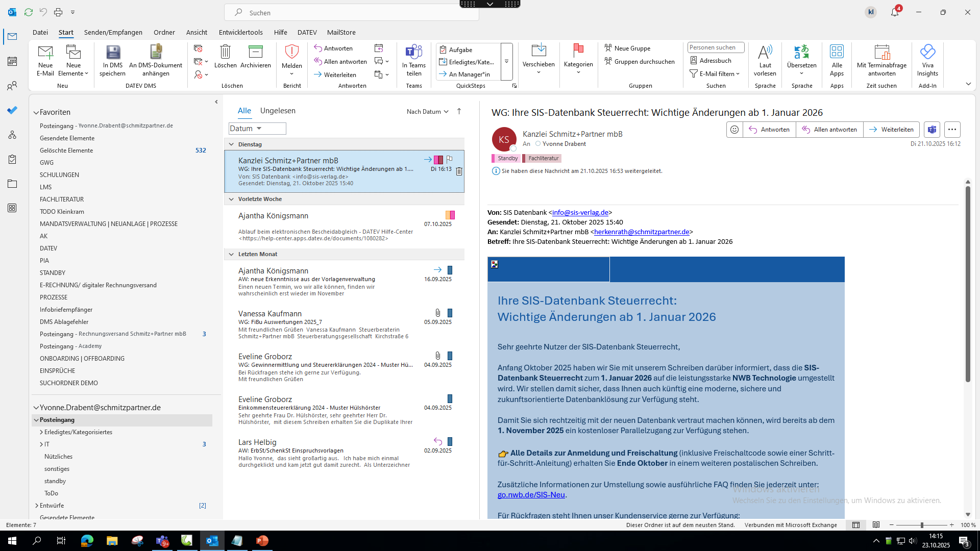The height and width of the screenshot is (551, 980).
Task: Expand the Entwürfe folder
Action: [x=37, y=506]
